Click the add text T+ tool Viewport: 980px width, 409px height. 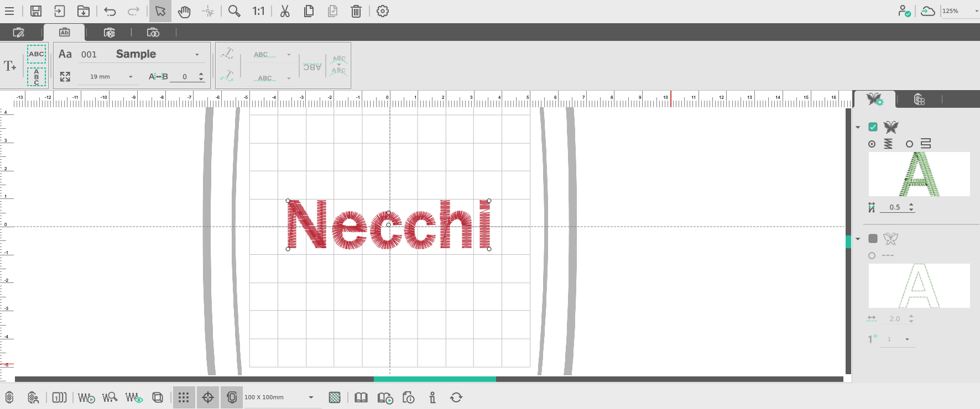(x=10, y=66)
